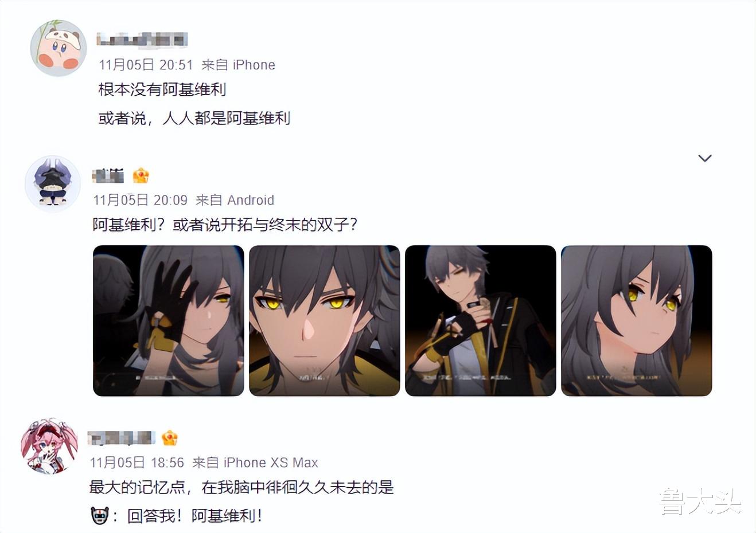Open the blue-haired chibi avatar profile
The width and height of the screenshot is (756, 533).
pos(53,183)
